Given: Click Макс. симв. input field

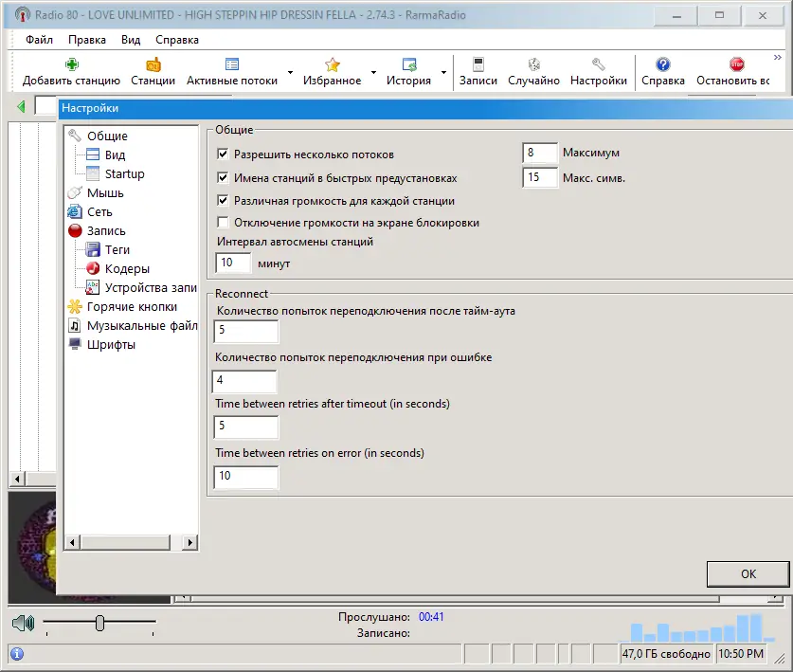Looking at the screenshot, I should point(540,177).
